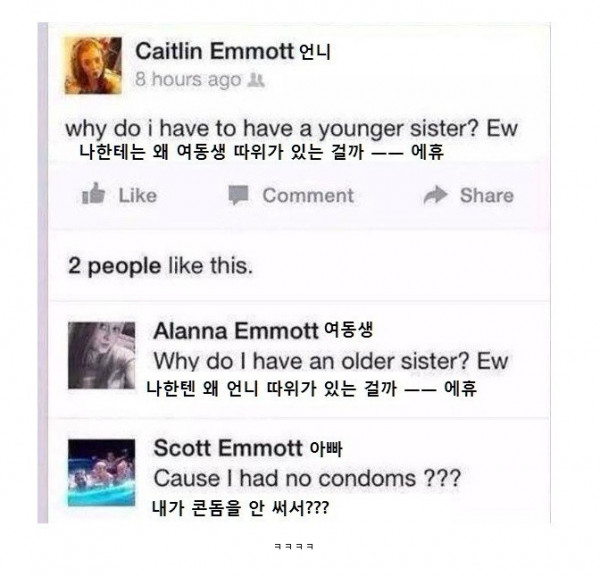Image resolution: width=600 pixels, height=577 pixels.
Task: Click the Share arrow icon
Action: [435, 195]
